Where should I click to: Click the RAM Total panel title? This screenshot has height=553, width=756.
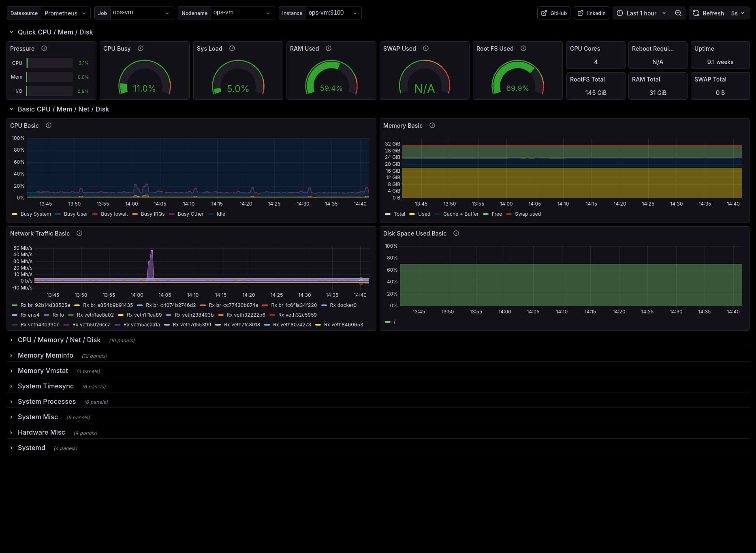[646, 79]
